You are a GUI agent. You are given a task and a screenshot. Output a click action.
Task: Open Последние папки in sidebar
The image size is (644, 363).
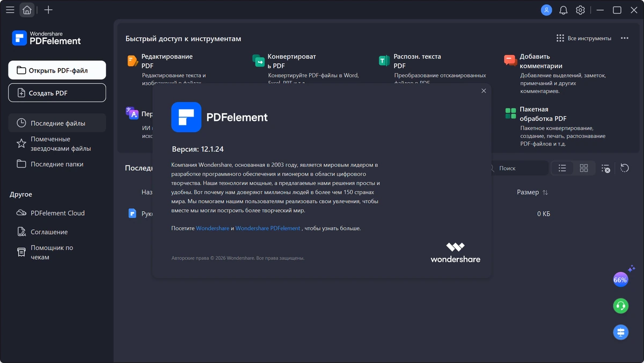[57, 164]
